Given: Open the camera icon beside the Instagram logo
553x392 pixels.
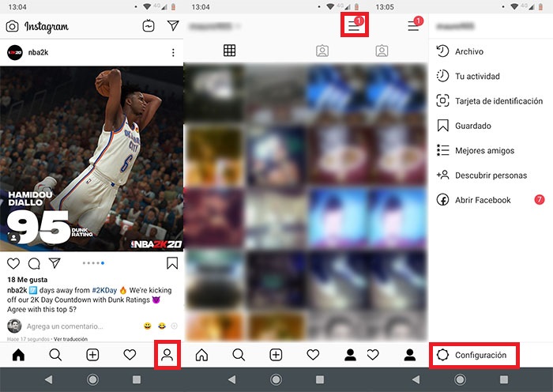Looking at the screenshot, I should coord(13,26).
